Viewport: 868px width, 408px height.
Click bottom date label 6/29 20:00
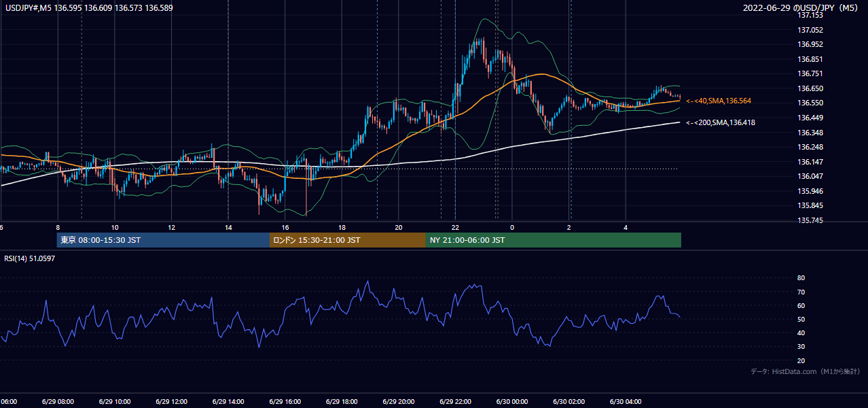(399, 402)
